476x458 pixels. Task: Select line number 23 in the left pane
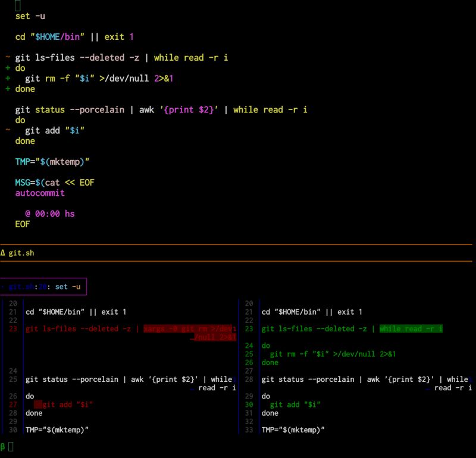coord(13,328)
